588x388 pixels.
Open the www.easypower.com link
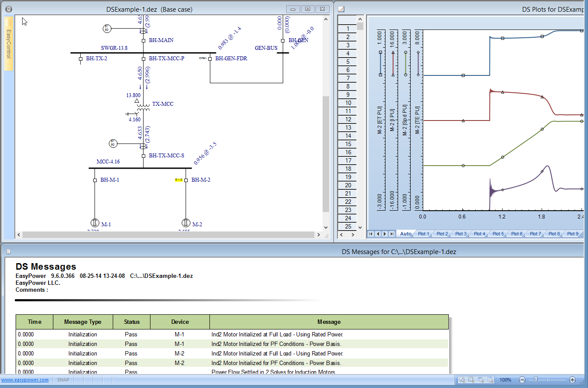point(25,380)
